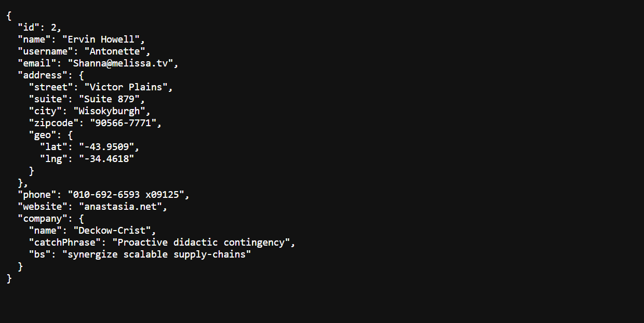Click the longitude value "-34.4618"

tap(106, 159)
